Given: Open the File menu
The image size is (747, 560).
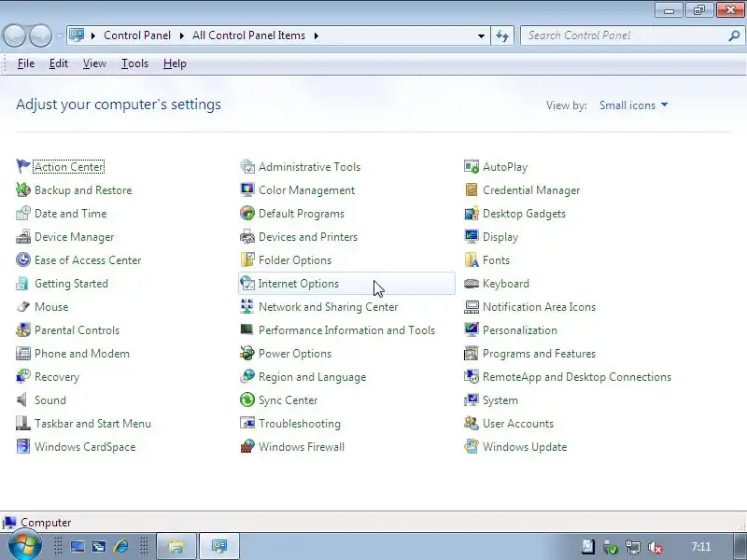Looking at the screenshot, I should 26,63.
